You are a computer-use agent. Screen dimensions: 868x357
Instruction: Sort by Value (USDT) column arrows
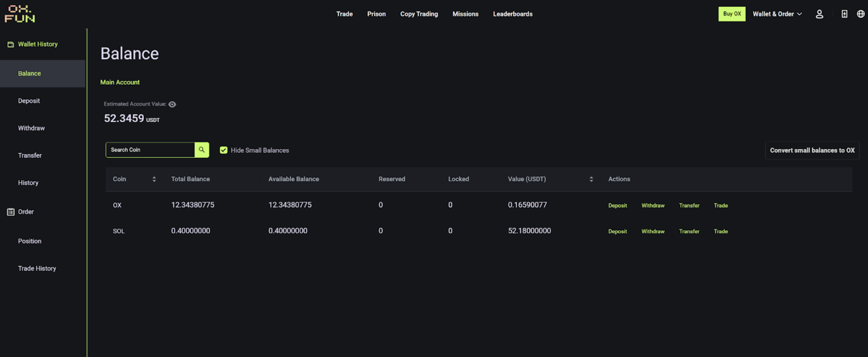(x=591, y=179)
